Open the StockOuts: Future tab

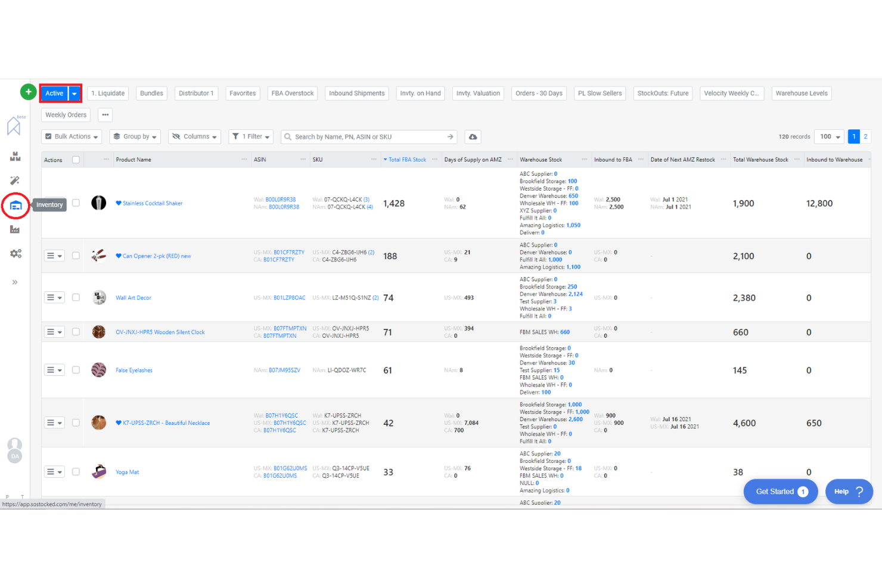662,93
